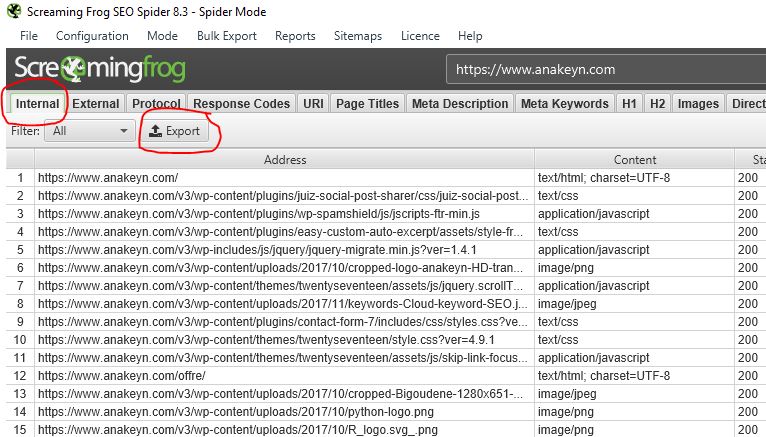Select the jquery.scrollT... twentyseventeen address row

(x=284, y=286)
